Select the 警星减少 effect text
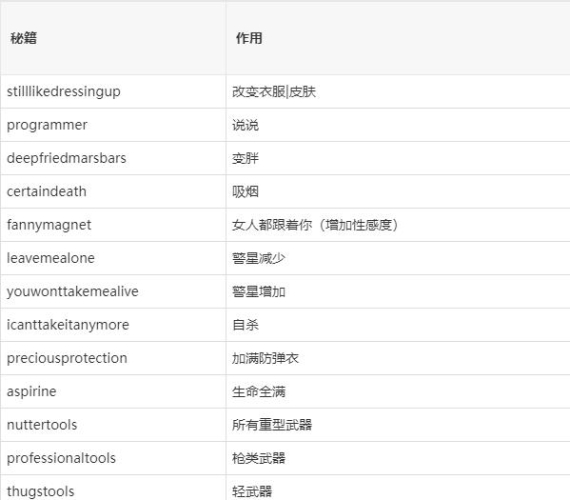 pyautogui.click(x=258, y=259)
